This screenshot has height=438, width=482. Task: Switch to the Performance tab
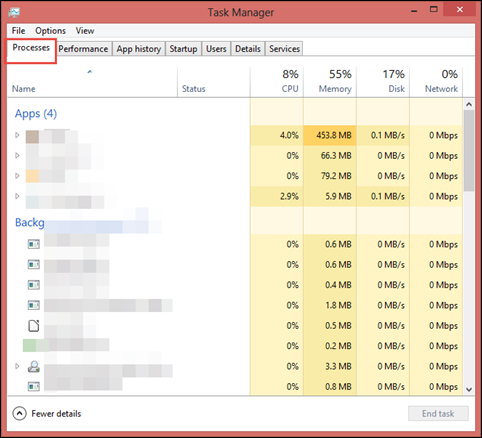coord(83,49)
